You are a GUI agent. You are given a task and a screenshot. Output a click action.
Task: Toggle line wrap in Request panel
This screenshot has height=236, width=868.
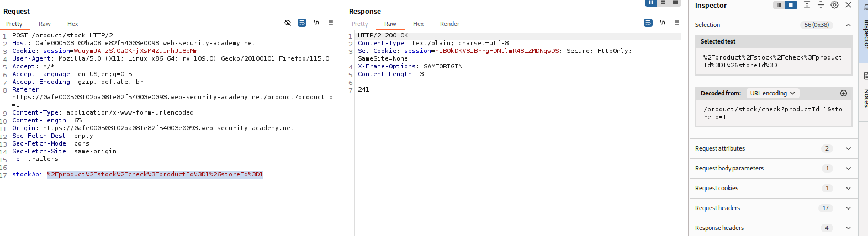(302, 23)
